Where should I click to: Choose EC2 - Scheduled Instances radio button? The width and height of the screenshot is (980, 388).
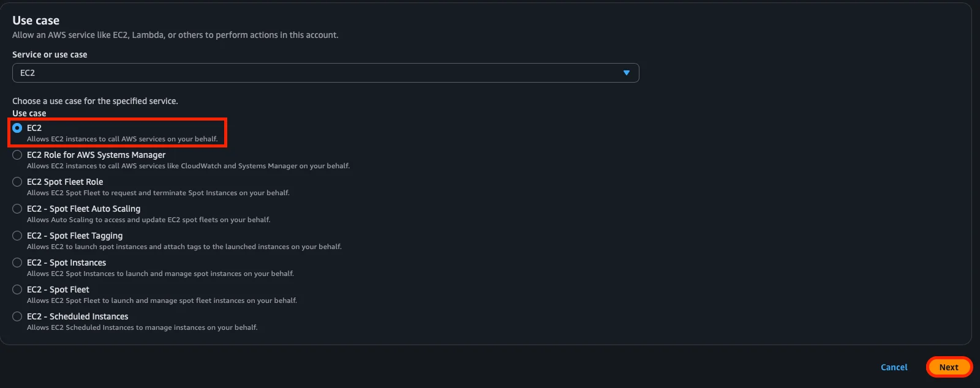17,316
